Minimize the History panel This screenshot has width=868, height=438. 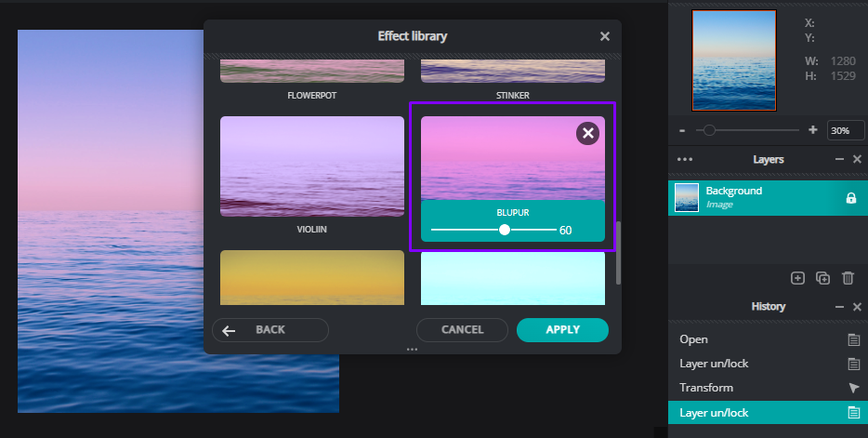pos(839,307)
